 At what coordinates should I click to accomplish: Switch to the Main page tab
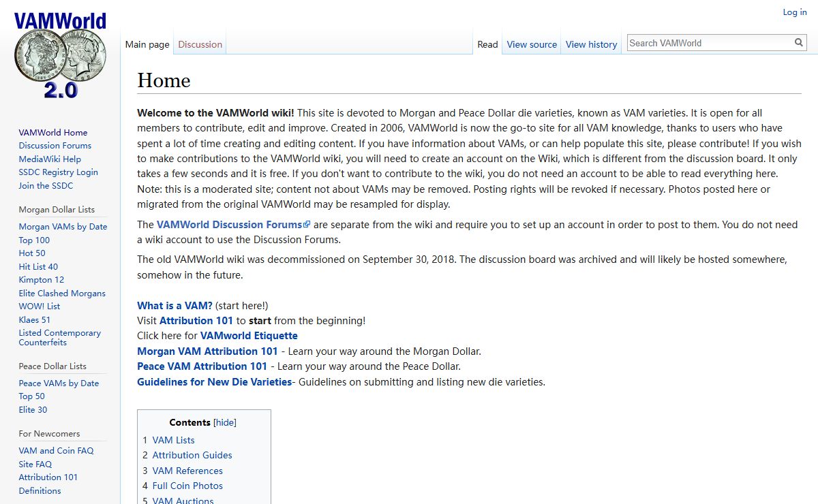point(147,44)
